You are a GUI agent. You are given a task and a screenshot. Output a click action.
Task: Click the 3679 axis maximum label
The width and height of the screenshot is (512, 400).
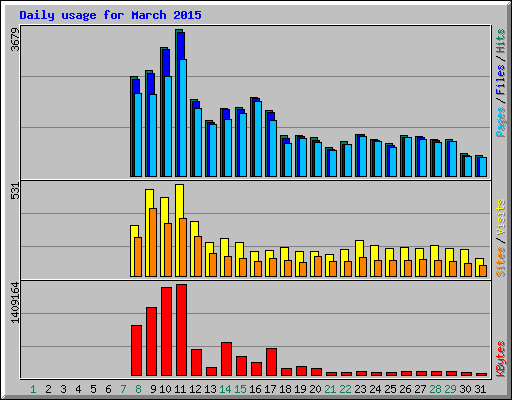[x=15, y=40]
